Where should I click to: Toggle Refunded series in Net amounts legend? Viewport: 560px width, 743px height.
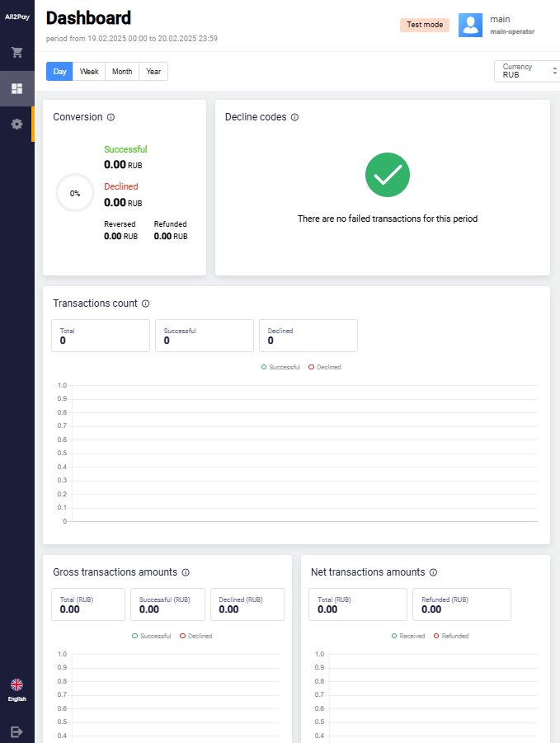click(450, 636)
